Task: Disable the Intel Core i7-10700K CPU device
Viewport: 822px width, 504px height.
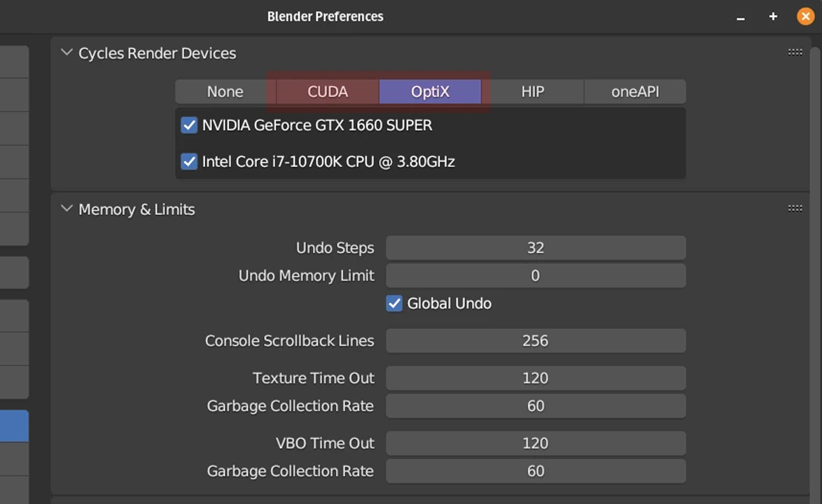Action: [x=189, y=162]
